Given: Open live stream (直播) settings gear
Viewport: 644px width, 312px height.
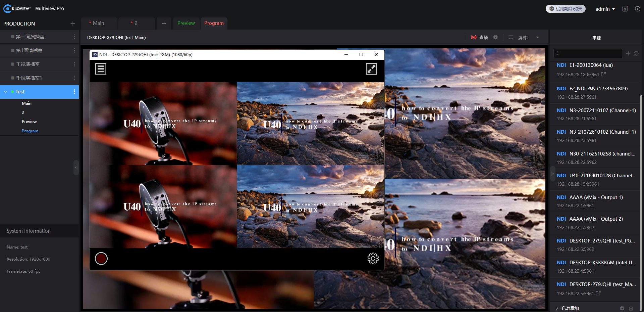Looking at the screenshot, I should pos(495,37).
